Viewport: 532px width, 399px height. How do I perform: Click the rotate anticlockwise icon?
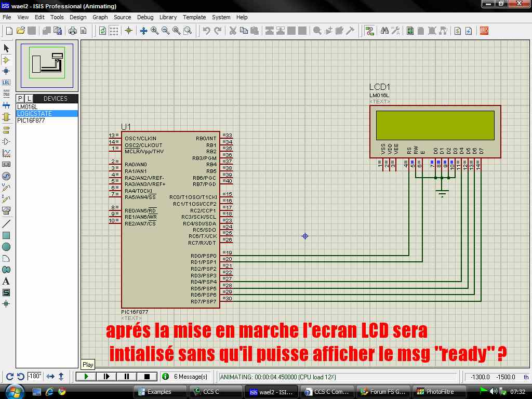click(x=21, y=377)
